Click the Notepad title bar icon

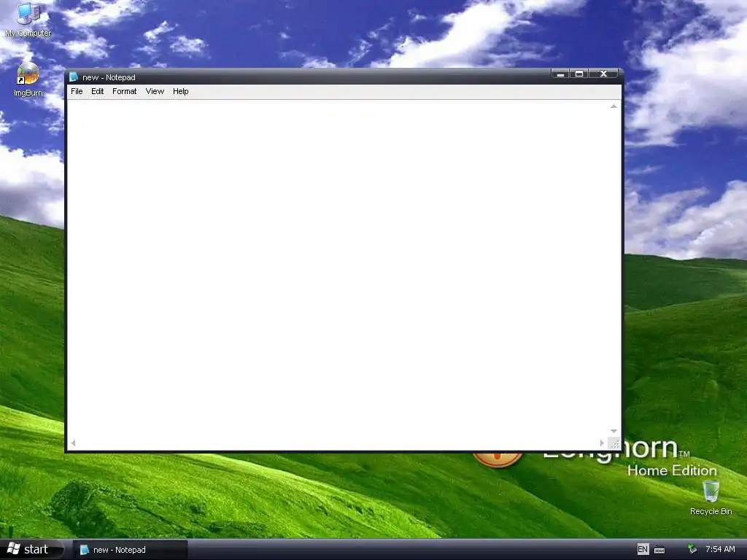(x=74, y=77)
